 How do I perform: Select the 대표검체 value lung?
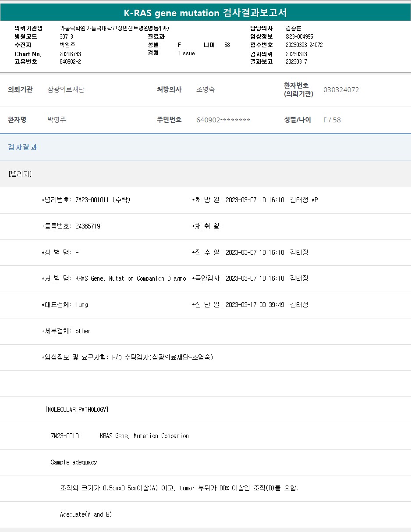tap(81, 305)
